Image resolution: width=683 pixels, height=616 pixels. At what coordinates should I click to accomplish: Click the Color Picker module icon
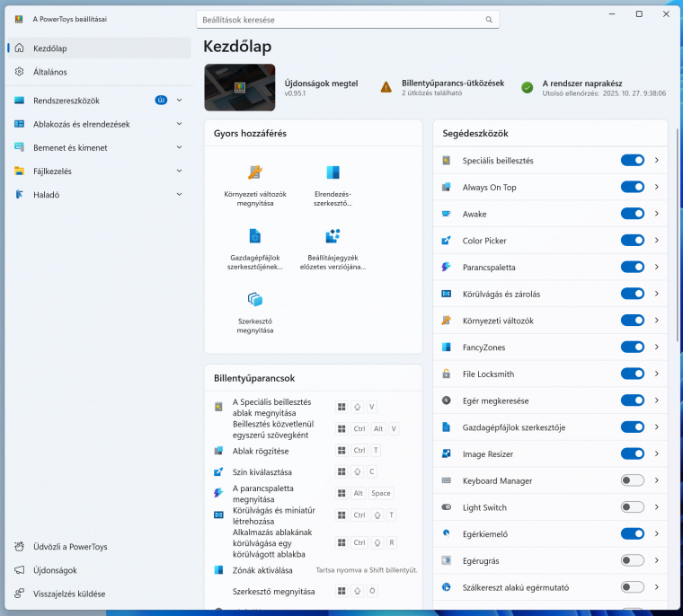(x=447, y=241)
